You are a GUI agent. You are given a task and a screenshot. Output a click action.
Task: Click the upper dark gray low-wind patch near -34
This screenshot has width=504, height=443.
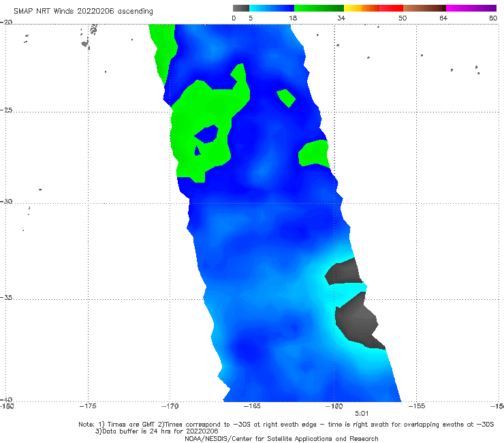click(x=344, y=272)
